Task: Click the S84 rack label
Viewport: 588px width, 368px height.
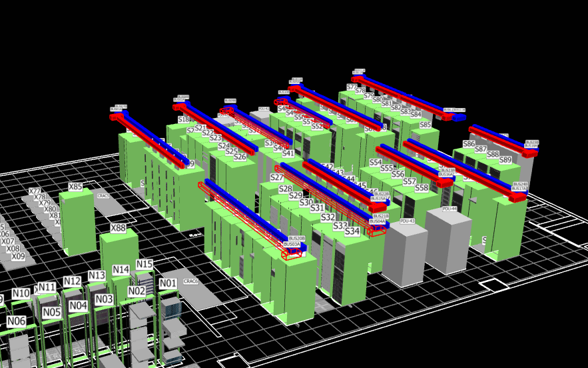Action: [x=416, y=115]
